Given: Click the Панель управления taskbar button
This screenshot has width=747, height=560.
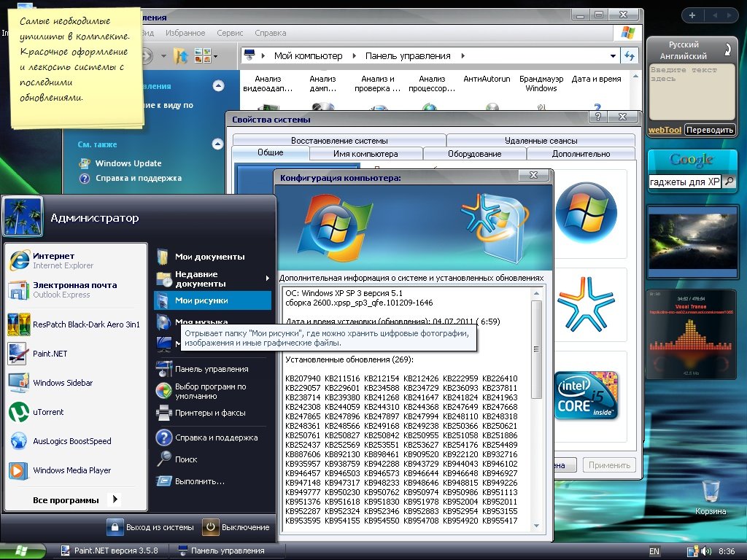Looking at the screenshot, I should click(x=228, y=551).
